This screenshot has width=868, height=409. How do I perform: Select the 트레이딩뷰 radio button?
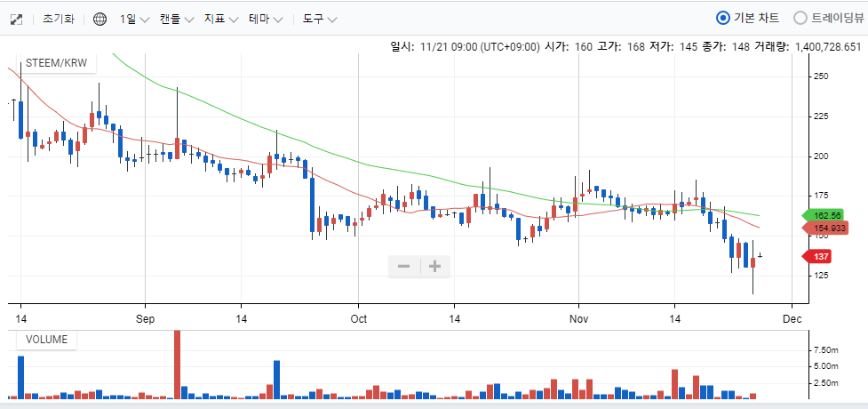point(800,19)
